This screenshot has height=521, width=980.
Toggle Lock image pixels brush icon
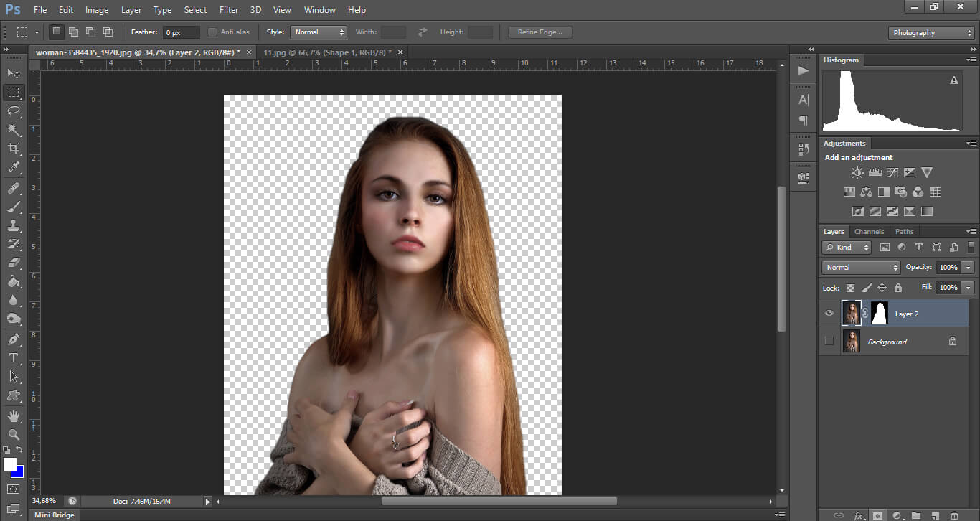[867, 288]
